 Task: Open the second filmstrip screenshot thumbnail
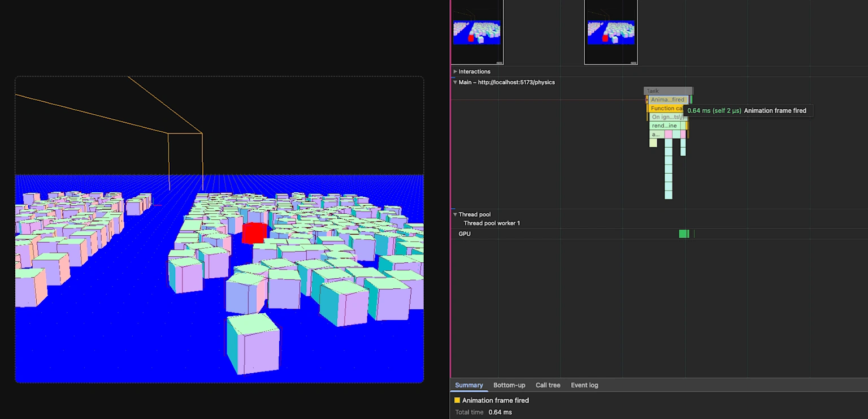pyautogui.click(x=611, y=32)
